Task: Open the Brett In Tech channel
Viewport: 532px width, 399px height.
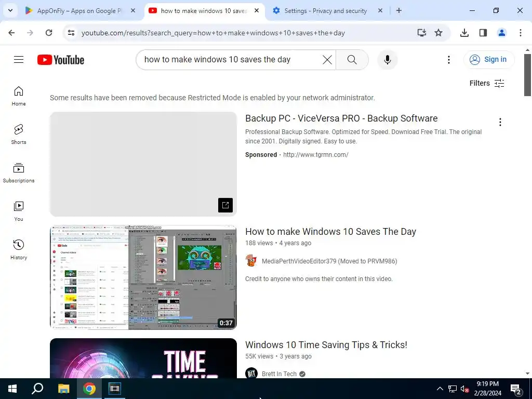Action: [x=279, y=374]
